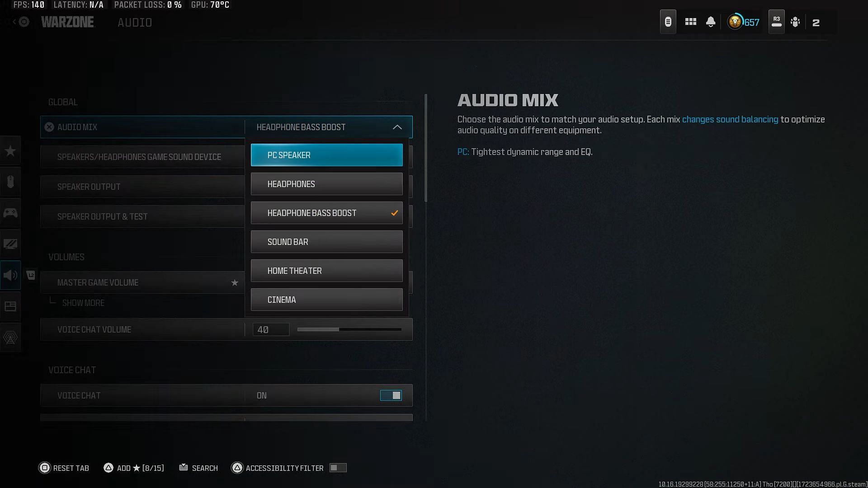Toggle Voice Chat on/off switch
The image size is (868, 488).
391,395
